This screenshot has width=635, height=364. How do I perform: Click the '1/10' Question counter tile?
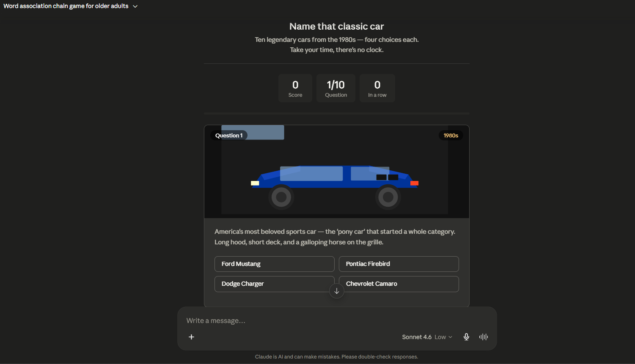click(336, 88)
